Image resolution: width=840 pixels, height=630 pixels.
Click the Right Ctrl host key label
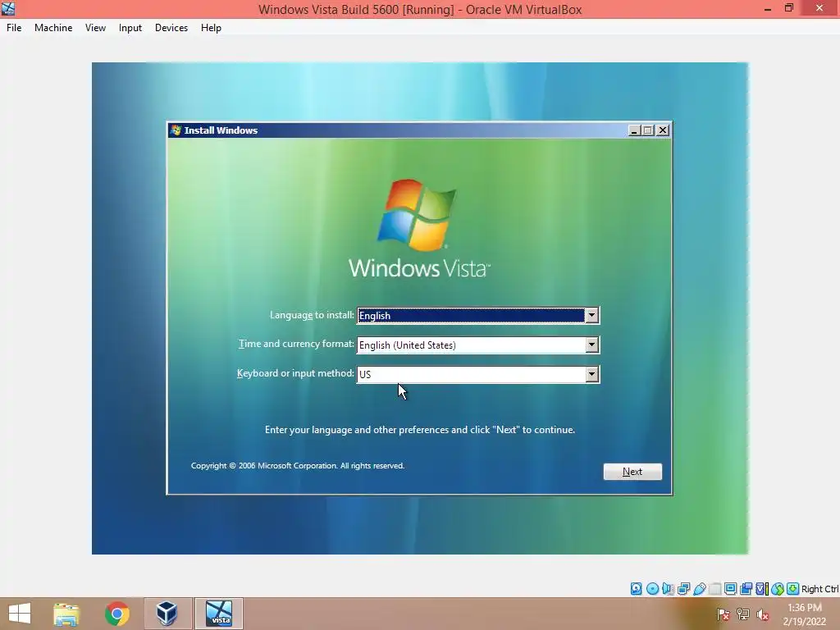click(819, 589)
